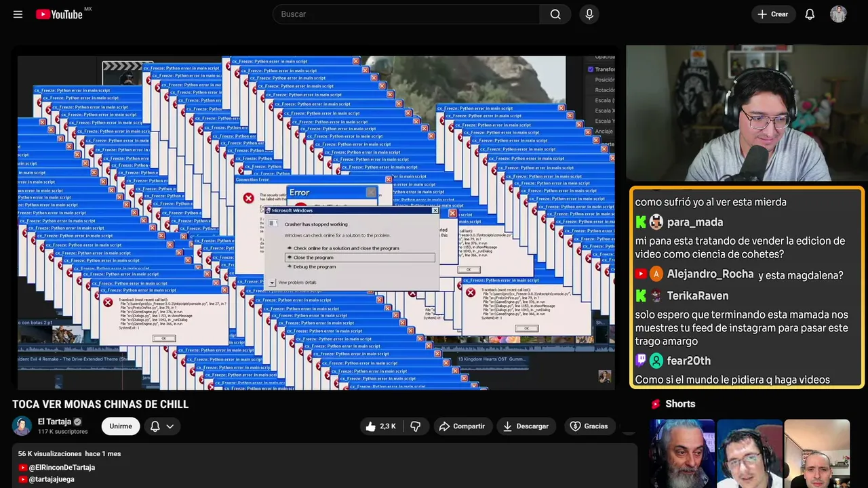Click chat username Alejandro_Rocha

pos(710,274)
